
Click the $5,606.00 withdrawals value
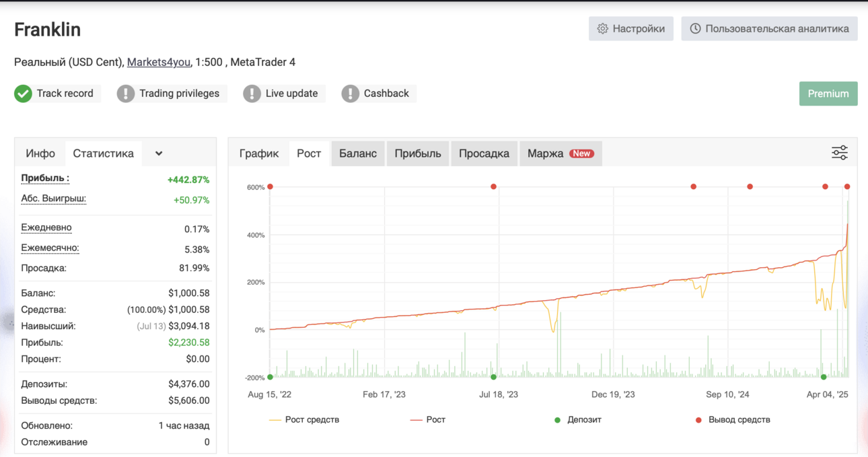189,400
